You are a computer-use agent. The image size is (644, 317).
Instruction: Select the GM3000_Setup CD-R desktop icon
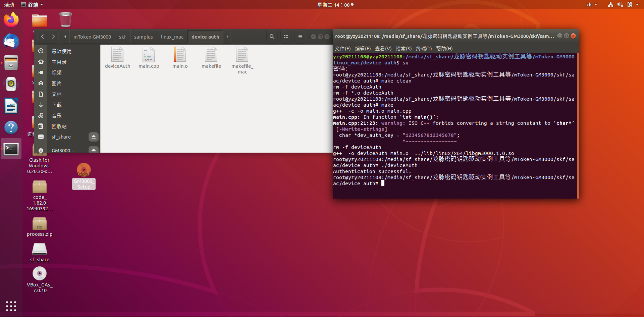[x=84, y=177]
